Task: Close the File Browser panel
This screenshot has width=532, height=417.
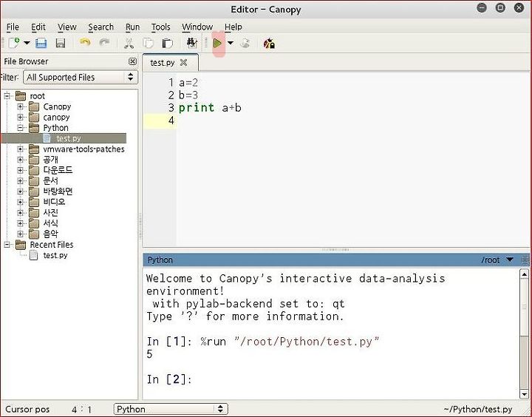Action: (133, 61)
